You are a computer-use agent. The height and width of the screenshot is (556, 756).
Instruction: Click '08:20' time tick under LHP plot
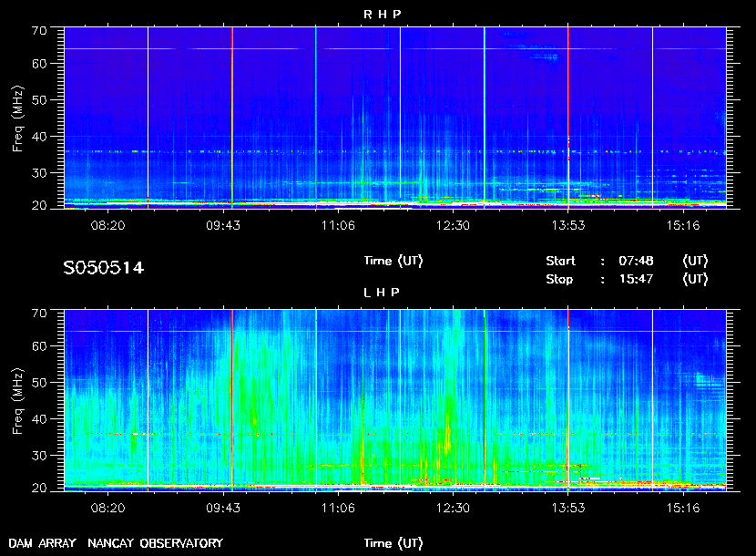tap(108, 508)
